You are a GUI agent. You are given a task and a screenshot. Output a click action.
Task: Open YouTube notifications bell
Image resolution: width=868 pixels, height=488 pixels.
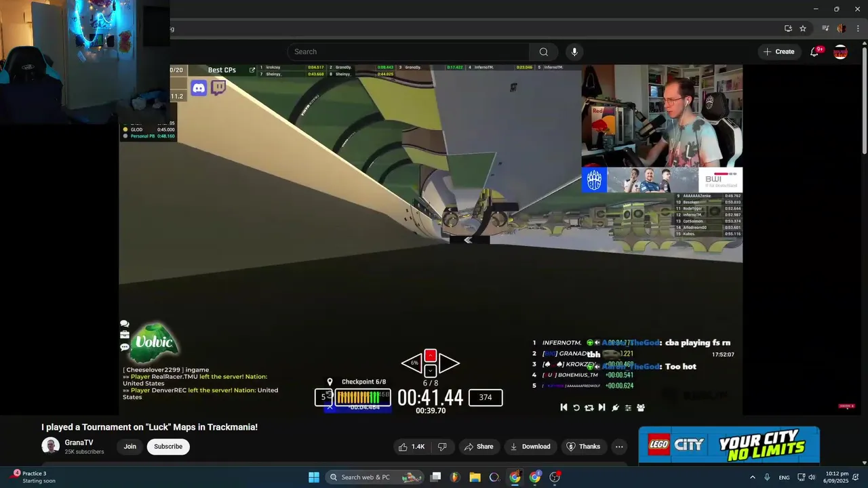pyautogui.click(x=814, y=52)
